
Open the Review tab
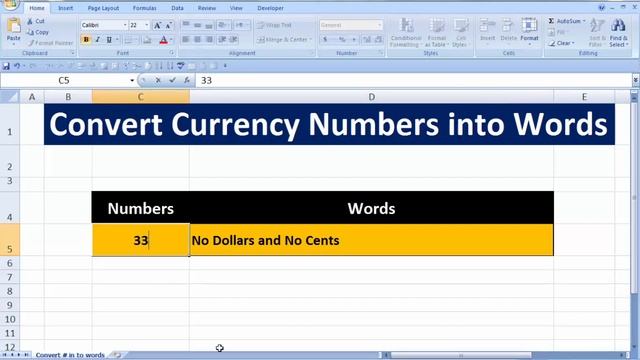coord(207,8)
